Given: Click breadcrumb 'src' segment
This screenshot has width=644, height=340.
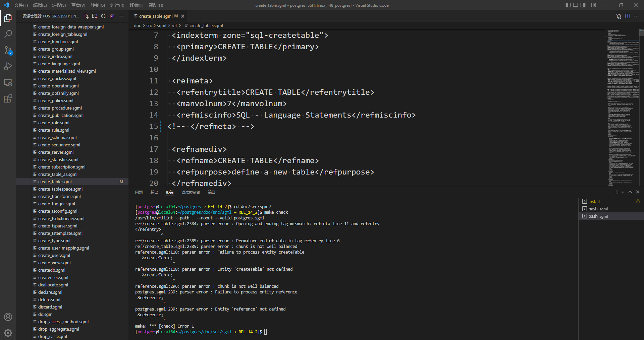Looking at the screenshot, I should [149, 25].
